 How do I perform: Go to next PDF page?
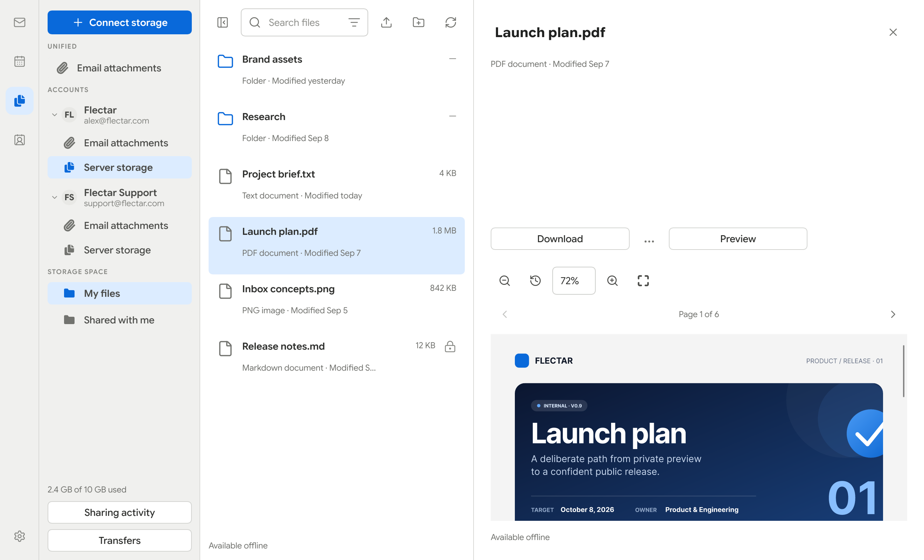893,314
